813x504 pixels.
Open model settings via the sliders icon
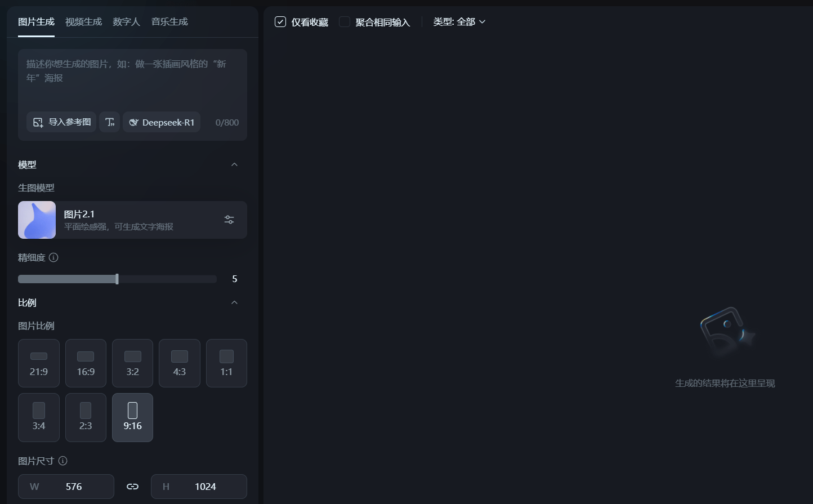click(x=229, y=220)
